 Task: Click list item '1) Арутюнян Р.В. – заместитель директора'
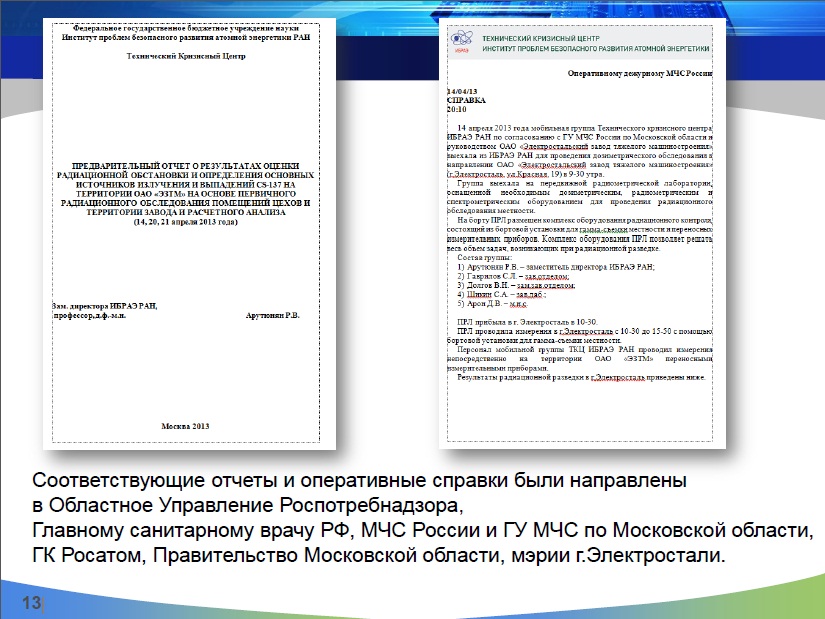tap(556, 267)
